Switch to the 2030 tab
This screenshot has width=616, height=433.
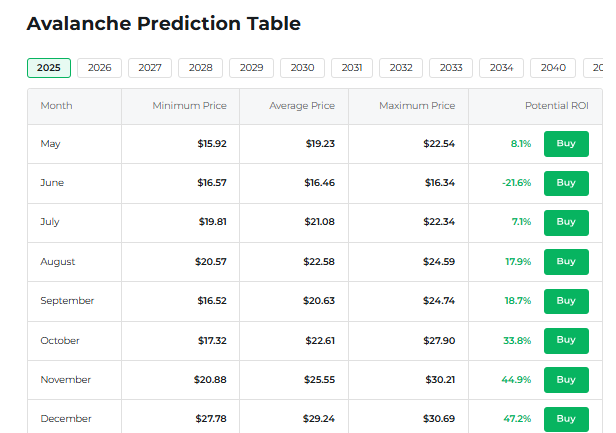pos(302,68)
